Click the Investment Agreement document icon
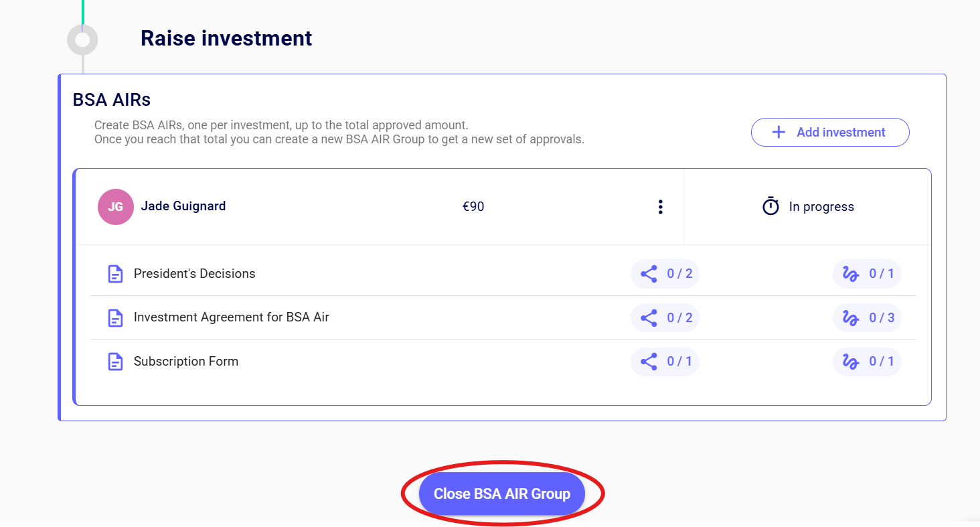This screenshot has height=527, width=980. point(116,318)
